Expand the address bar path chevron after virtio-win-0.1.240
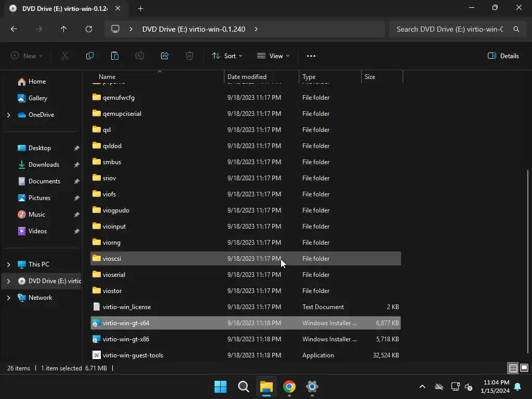The height and width of the screenshot is (399, 532). click(256, 29)
